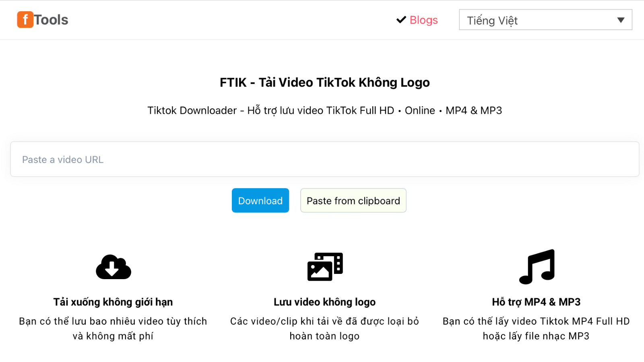Click the FTIK page title heading

tap(324, 82)
